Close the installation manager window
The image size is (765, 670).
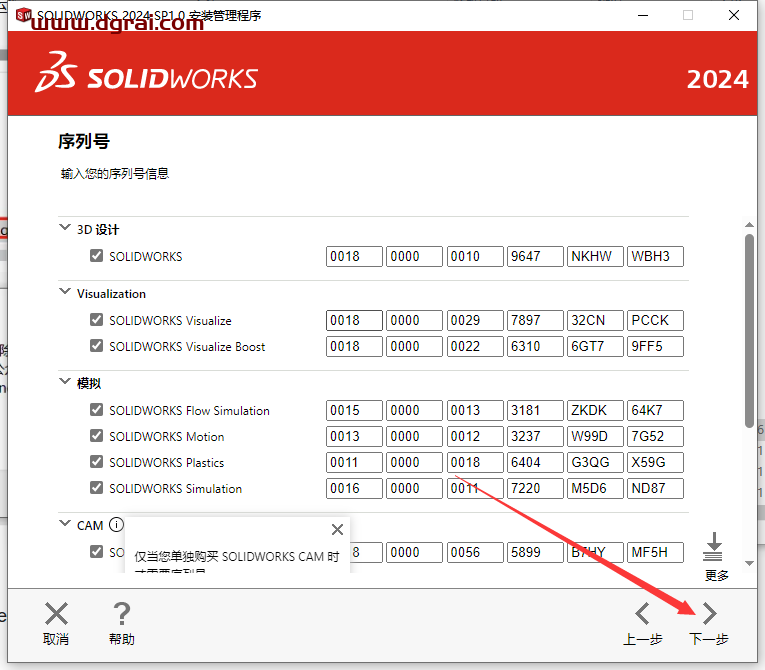[734, 15]
